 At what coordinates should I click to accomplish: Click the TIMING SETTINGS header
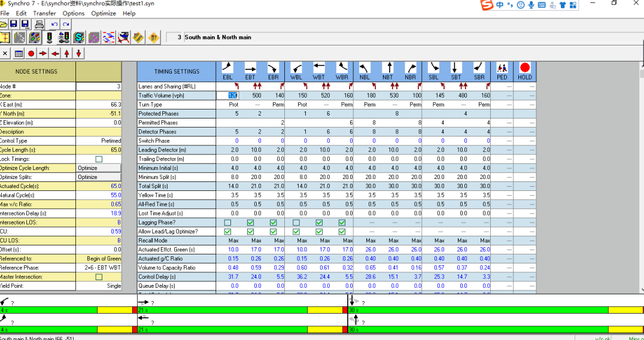(x=177, y=71)
